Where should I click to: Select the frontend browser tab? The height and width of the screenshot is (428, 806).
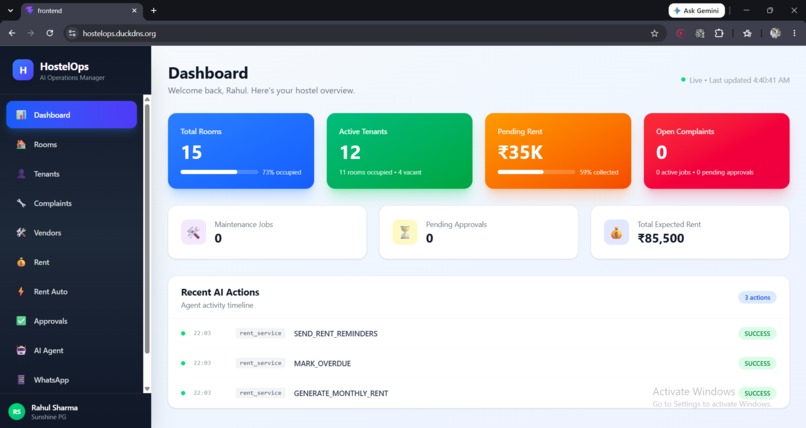tap(82, 10)
